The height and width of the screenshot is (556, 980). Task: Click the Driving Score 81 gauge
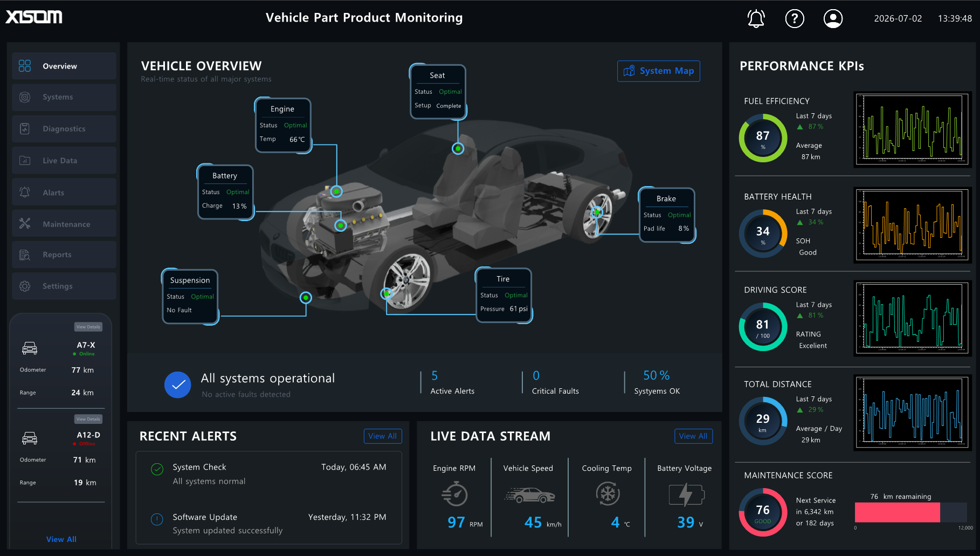pos(763,327)
